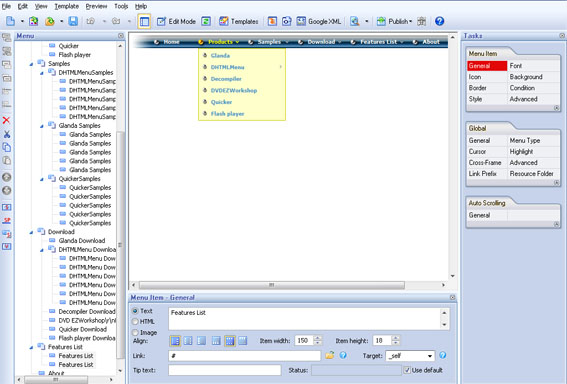Select Background in Menu Item tasks

click(526, 77)
